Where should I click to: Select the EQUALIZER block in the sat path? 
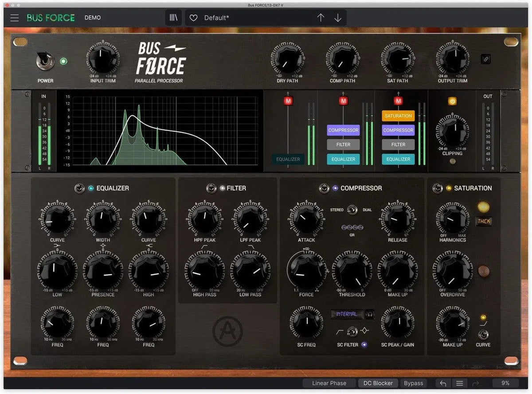pyautogui.click(x=398, y=159)
